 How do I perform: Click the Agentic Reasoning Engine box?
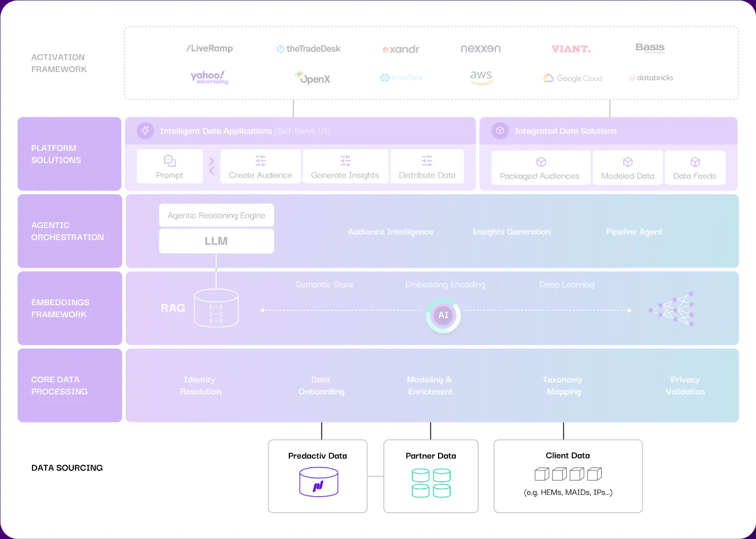click(216, 215)
